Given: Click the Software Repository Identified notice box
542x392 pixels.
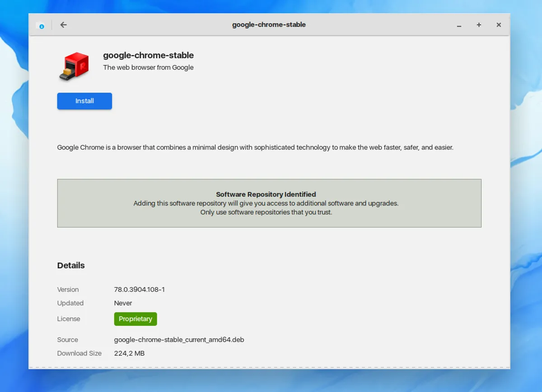Looking at the screenshot, I should [269, 203].
